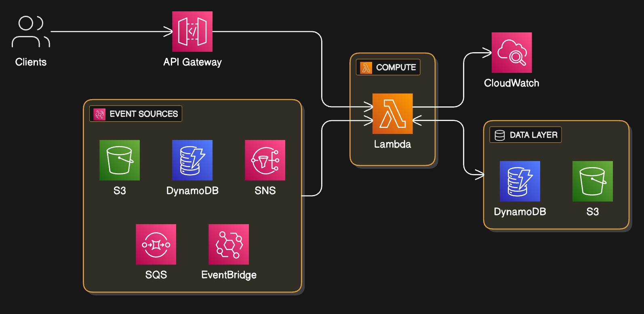The image size is (644, 314).
Task: Click the COMPUTE group title
Action: 396,67
